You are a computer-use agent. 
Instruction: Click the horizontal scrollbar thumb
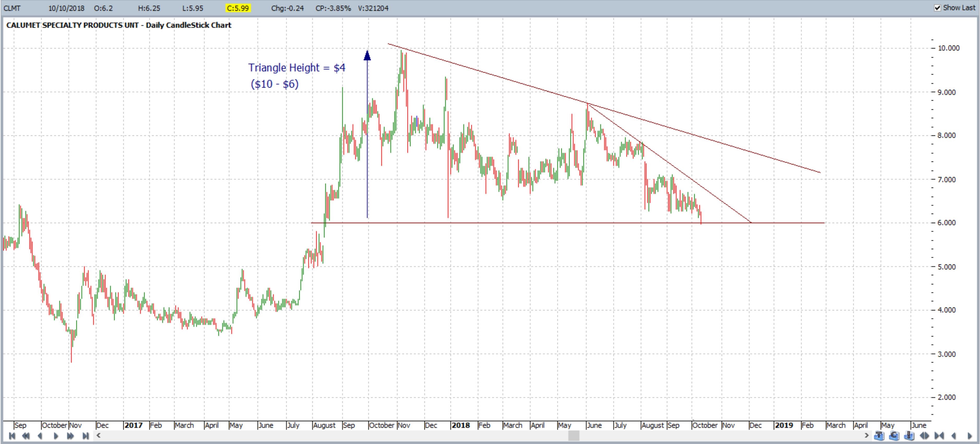573,436
